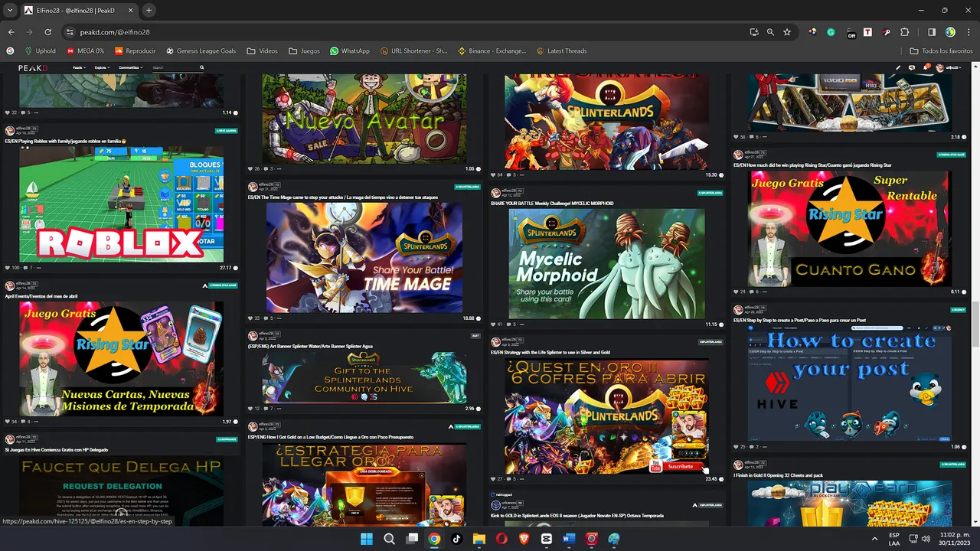Open the Genesis League Goals bookmark
This screenshot has height=551, width=980.
[201, 51]
